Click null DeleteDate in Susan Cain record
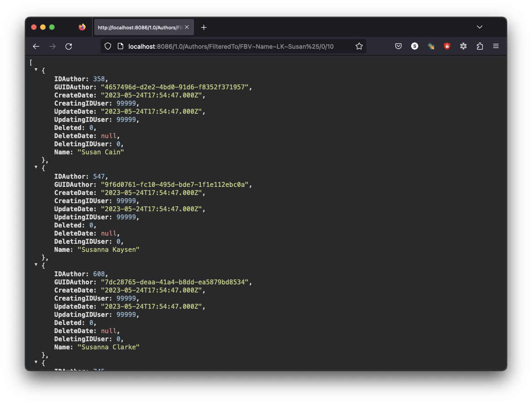532x404 pixels. [x=109, y=136]
